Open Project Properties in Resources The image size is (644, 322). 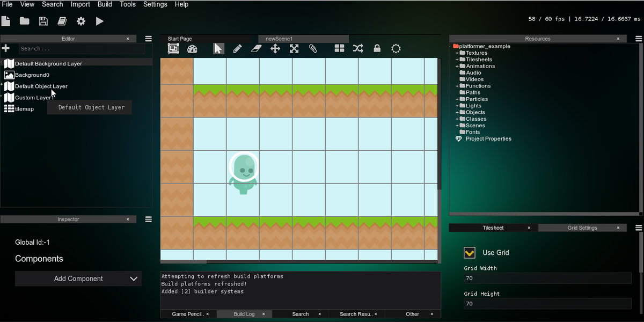click(x=488, y=139)
